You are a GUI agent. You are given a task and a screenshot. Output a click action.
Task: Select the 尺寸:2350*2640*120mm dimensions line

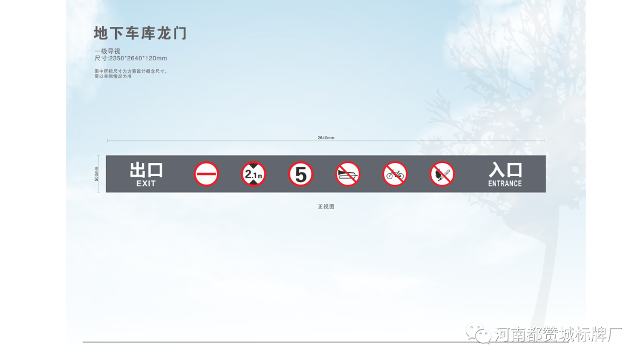click(131, 59)
